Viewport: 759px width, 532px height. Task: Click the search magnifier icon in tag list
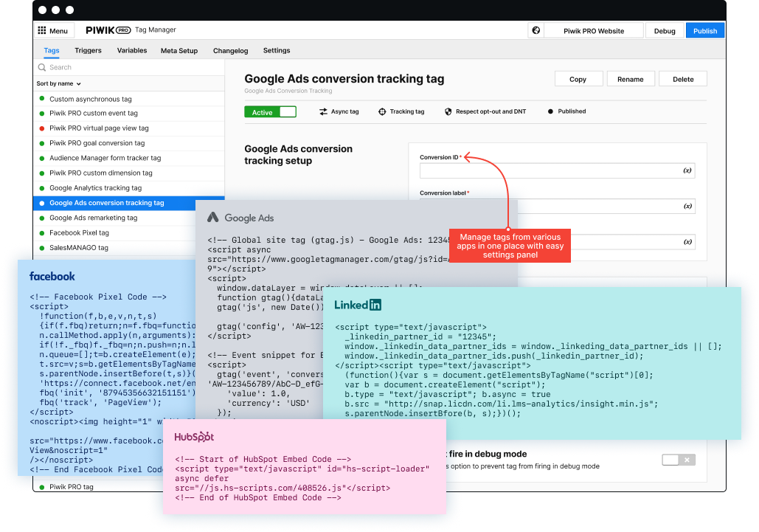[x=42, y=67]
